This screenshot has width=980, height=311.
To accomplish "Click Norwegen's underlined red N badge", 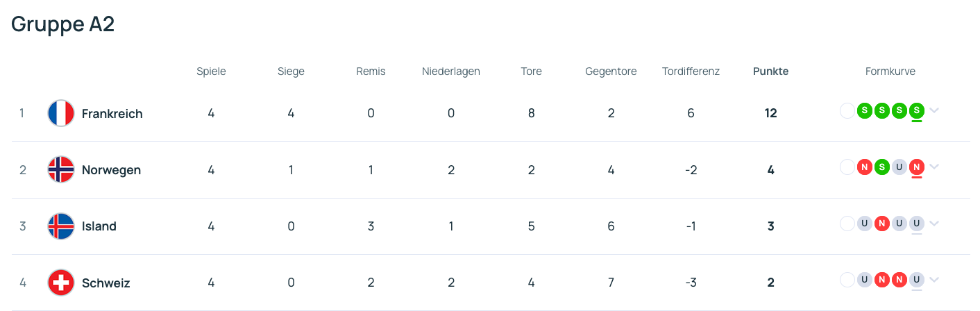I will pyautogui.click(x=917, y=167).
